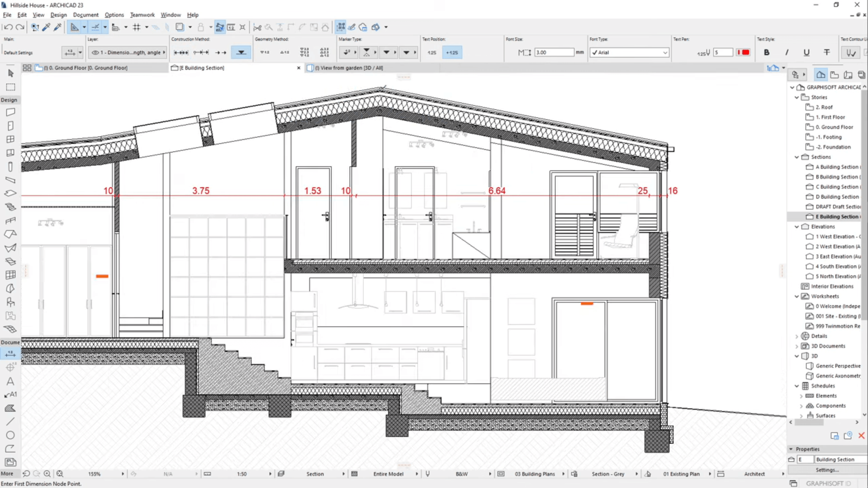Viewport: 868px width, 488px height.
Task: Open the 1:50 scale popup
Action: [242, 474]
